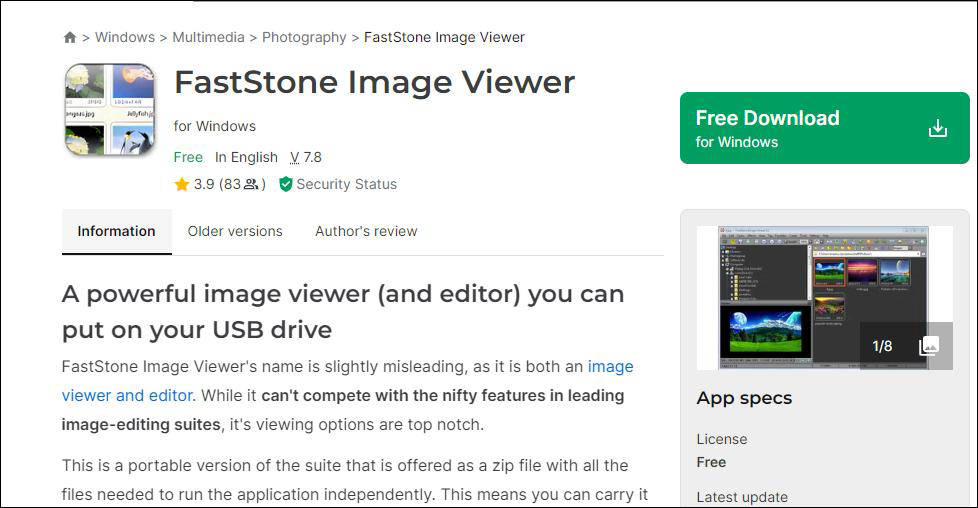Viewport: 978px width, 508px height.
Task: Click the FastStone Image Viewer breadcrumb text
Action: click(444, 37)
